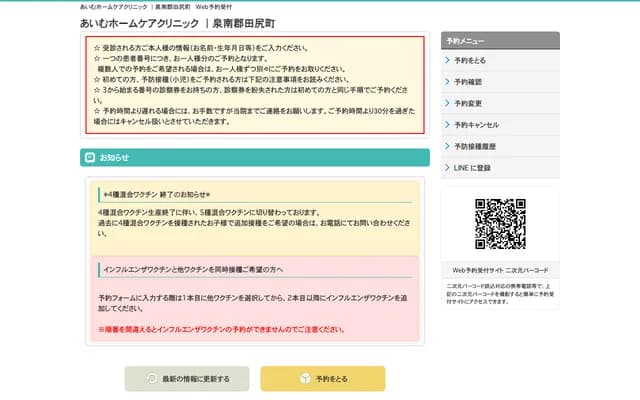The width and height of the screenshot is (640, 400).
Task: Click the box icon on yellow 予約をとる button
Action: click(x=305, y=379)
